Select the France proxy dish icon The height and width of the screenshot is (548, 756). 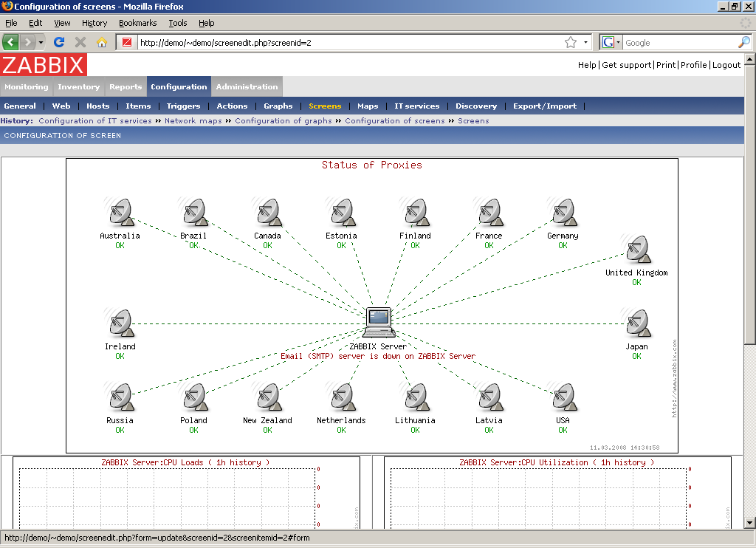tap(489, 212)
